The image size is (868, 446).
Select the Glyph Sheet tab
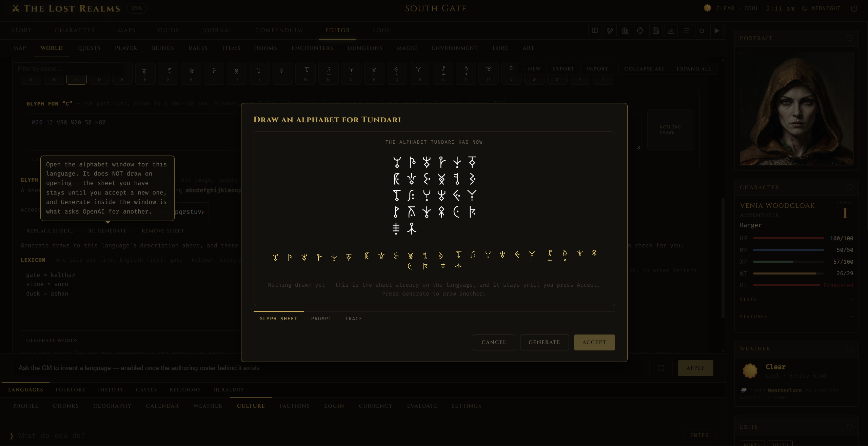pyautogui.click(x=278, y=319)
